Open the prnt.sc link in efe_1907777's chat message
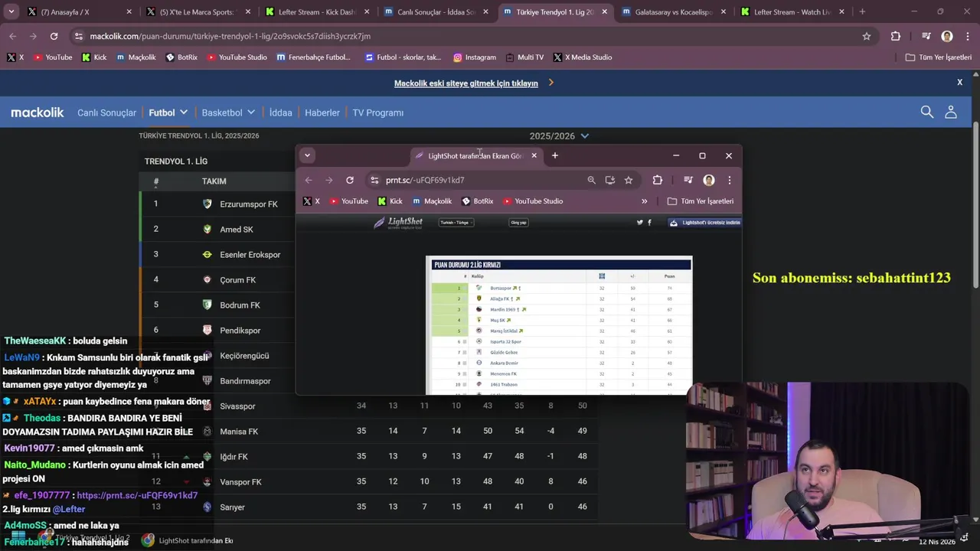Screen dimensions: 980x551 (x=137, y=495)
